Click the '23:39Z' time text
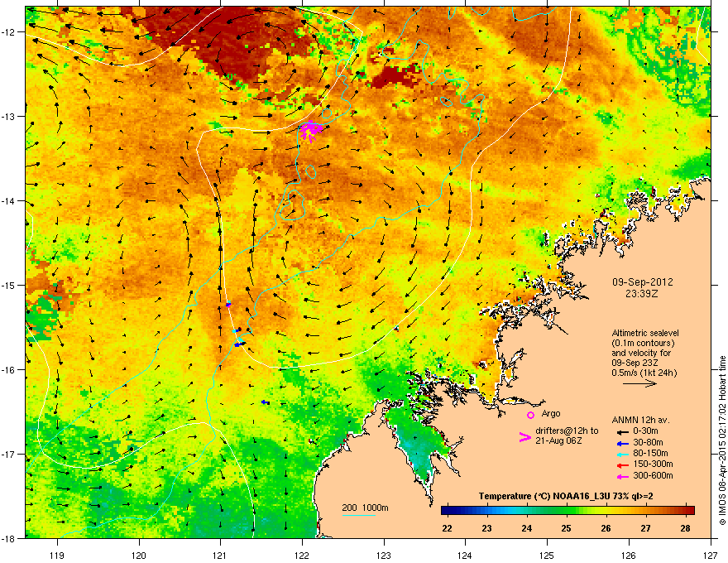 click(x=642, y=294)
